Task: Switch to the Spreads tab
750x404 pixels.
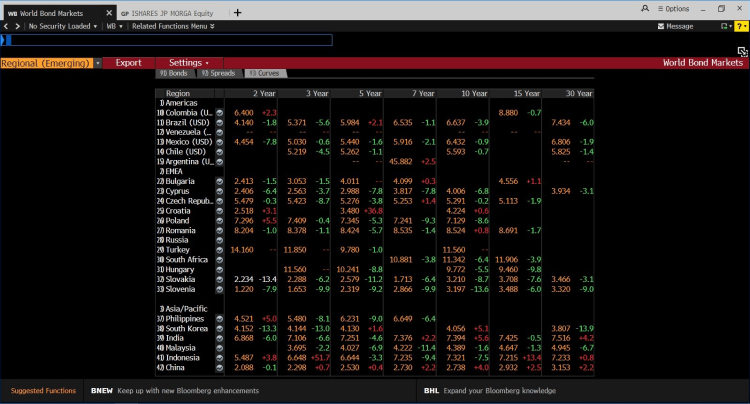Action: pyautogui.click(x=219, y=73)
